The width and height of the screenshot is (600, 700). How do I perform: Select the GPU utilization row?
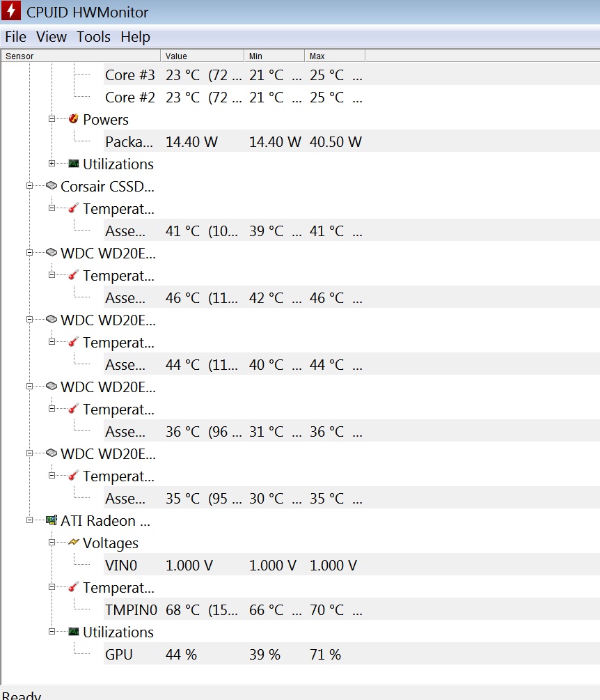(x=352, y=655)
